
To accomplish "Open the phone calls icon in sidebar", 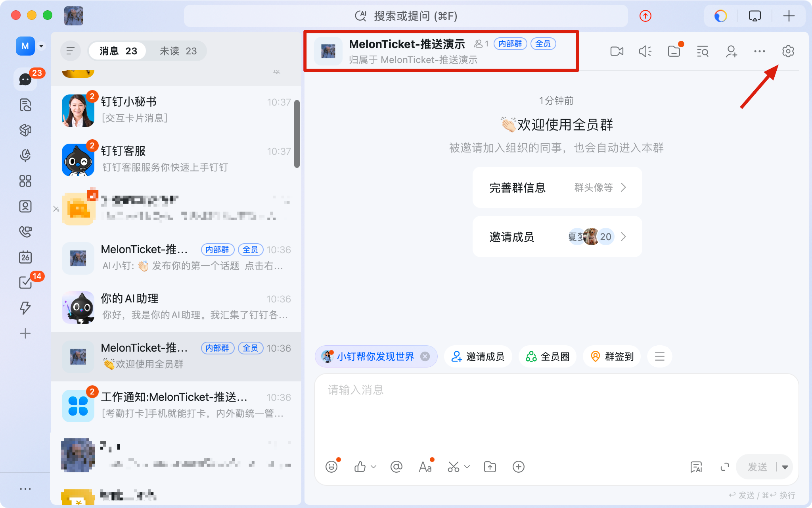I will pos(25,232).
